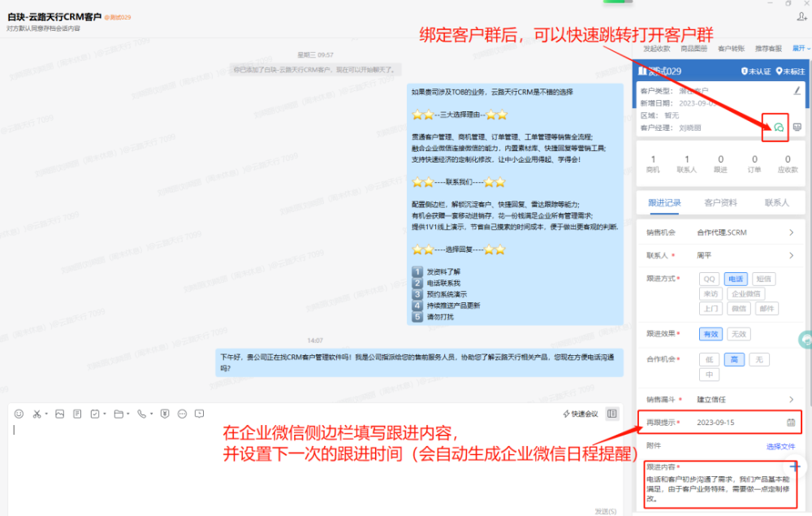Open the red packet yen icon

tap(165, 414)
